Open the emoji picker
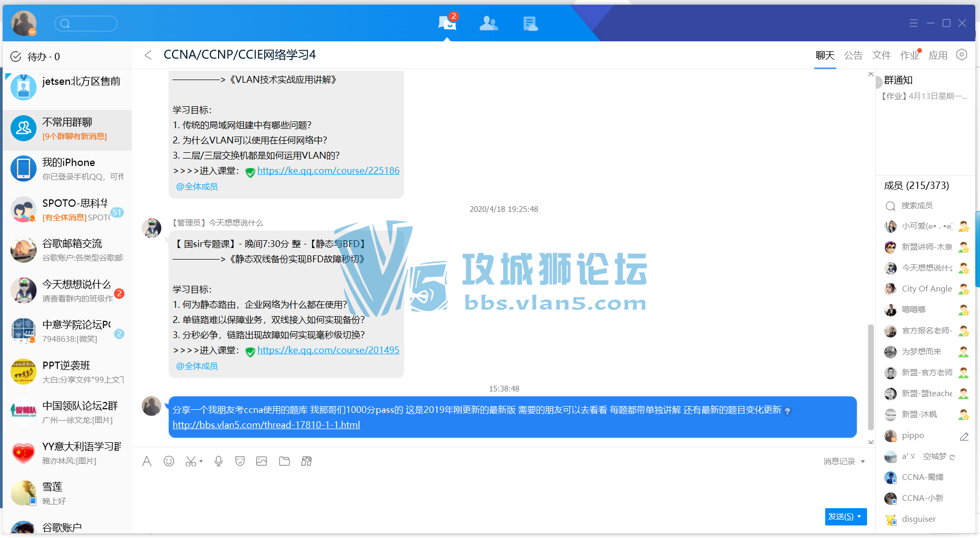Viewport: 980px width, 538px height. 169,461
